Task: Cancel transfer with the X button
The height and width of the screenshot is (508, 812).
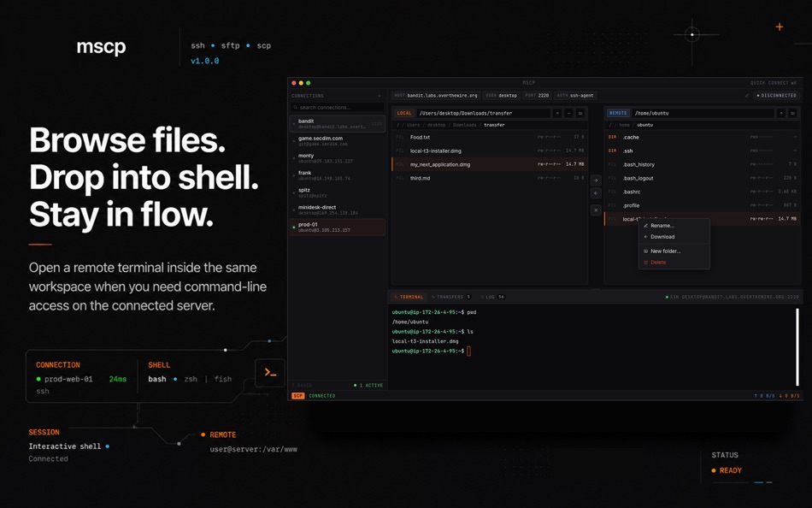Action: click(596, 210)
